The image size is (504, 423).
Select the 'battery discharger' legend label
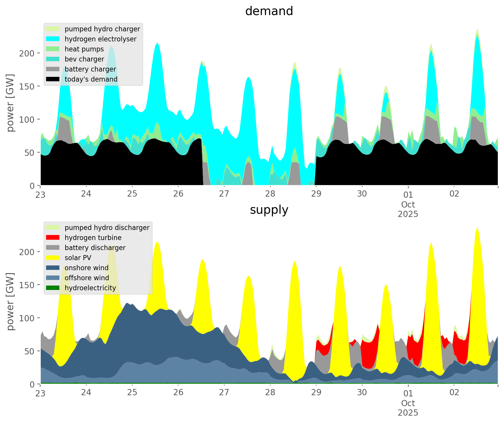click(95, 248)
